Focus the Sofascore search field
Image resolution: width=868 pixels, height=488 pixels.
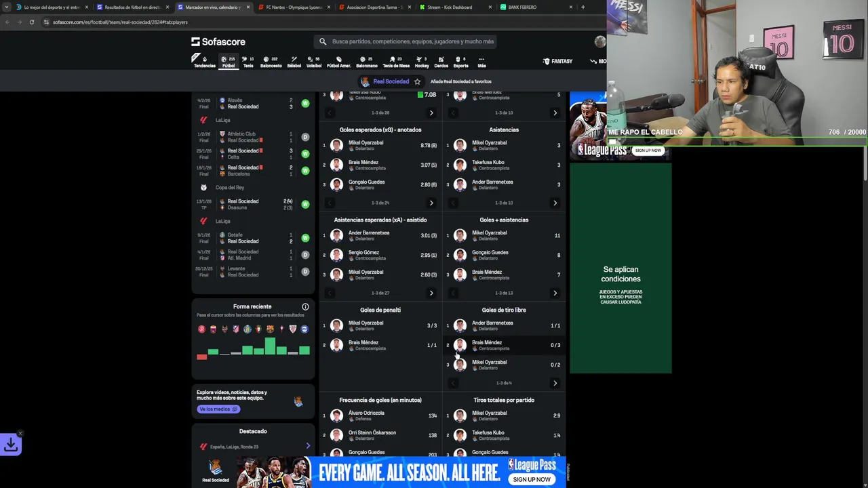pyautogui.click(x=407, y=41)
